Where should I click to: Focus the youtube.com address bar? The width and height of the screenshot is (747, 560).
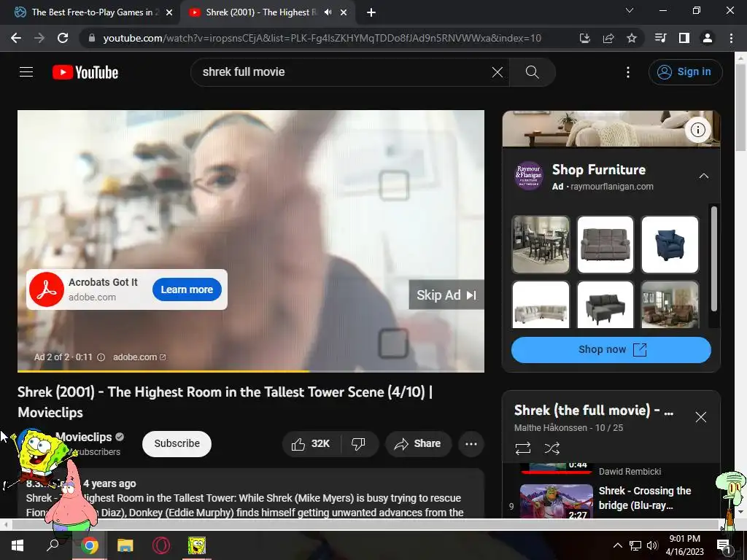point(322,38)
